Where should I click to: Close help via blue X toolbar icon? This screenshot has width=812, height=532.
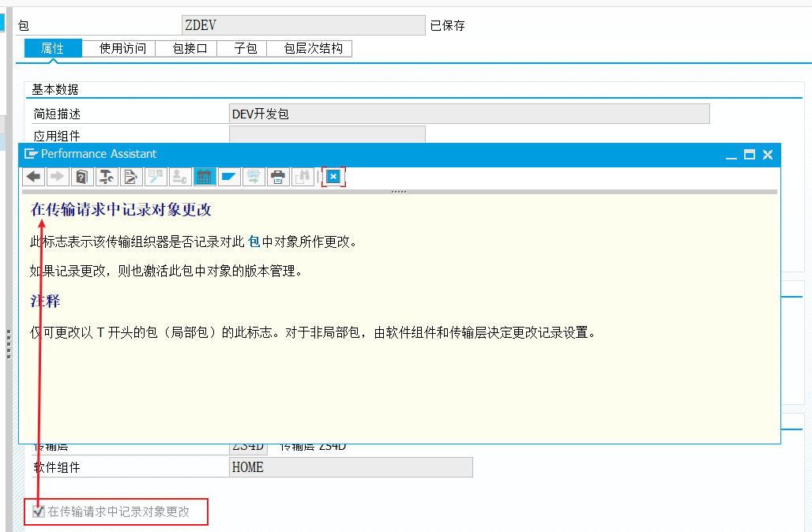[333, 177]
